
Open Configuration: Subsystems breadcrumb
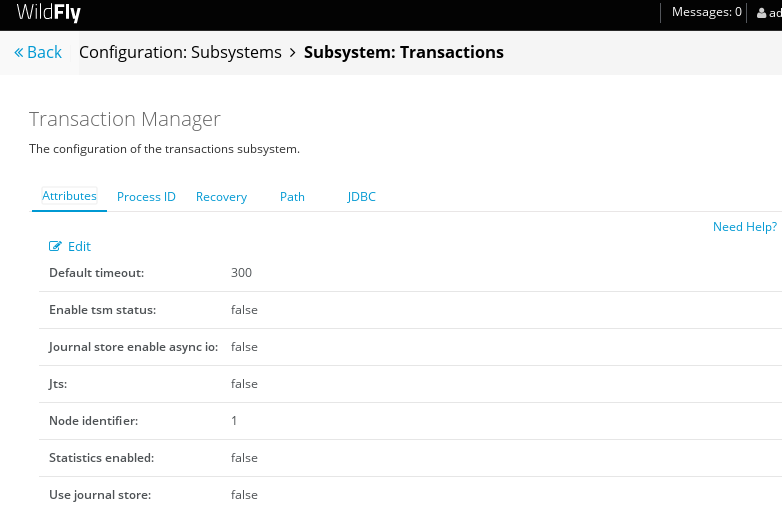point(180,52)
